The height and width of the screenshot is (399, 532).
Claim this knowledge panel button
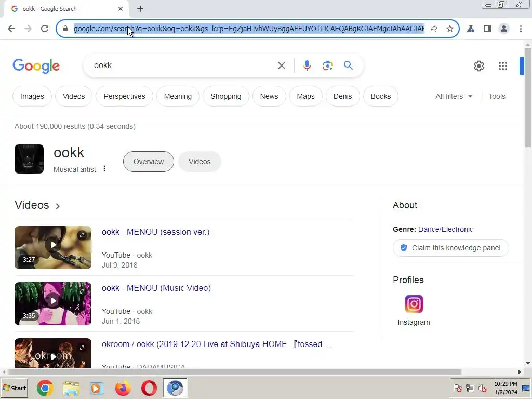450,248
